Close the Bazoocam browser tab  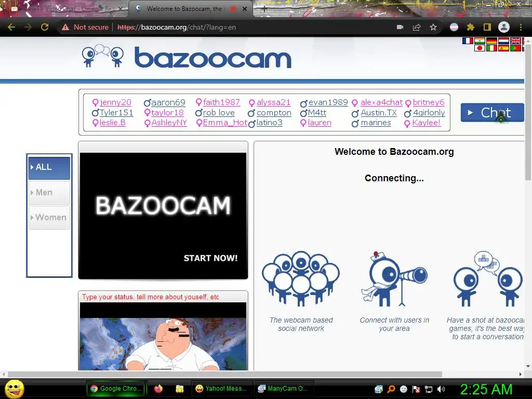click(245, 9)
